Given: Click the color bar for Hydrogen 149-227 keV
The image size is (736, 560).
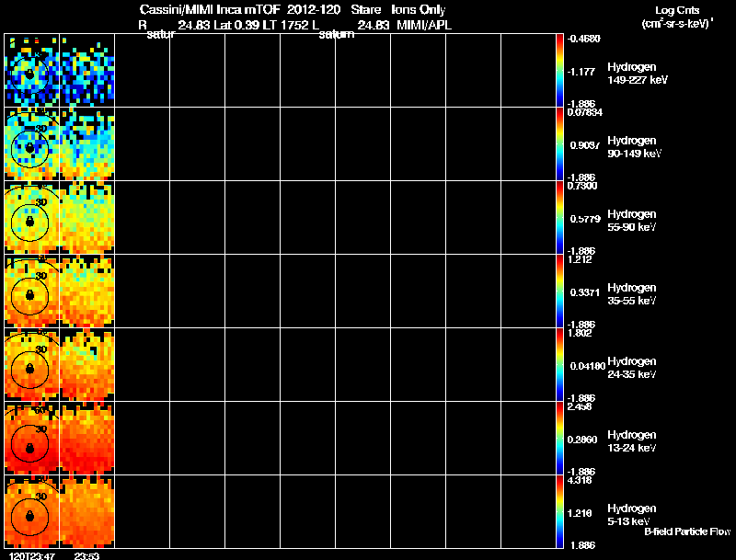Looking at the screenshot, I should click(x=559, y=71).
